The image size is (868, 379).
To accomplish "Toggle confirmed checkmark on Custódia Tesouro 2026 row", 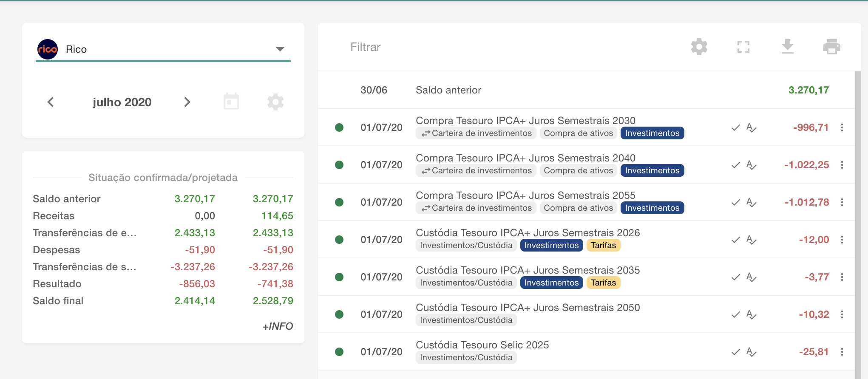I will point(735,240).
